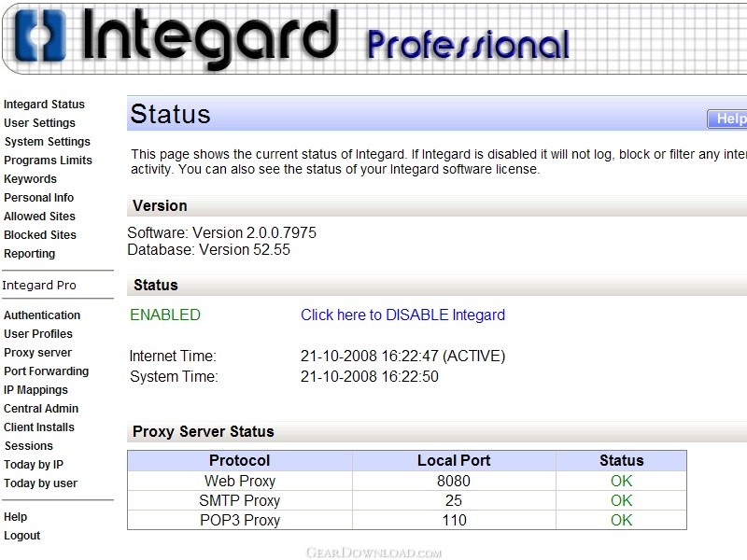Click port 110 in the table
747x560 pixels.
pos(454,520)
